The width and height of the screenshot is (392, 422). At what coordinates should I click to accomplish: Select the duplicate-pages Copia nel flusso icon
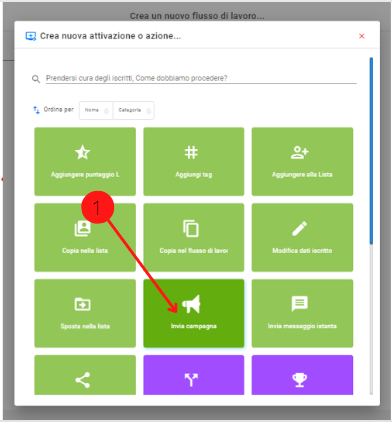coord(191,229)
